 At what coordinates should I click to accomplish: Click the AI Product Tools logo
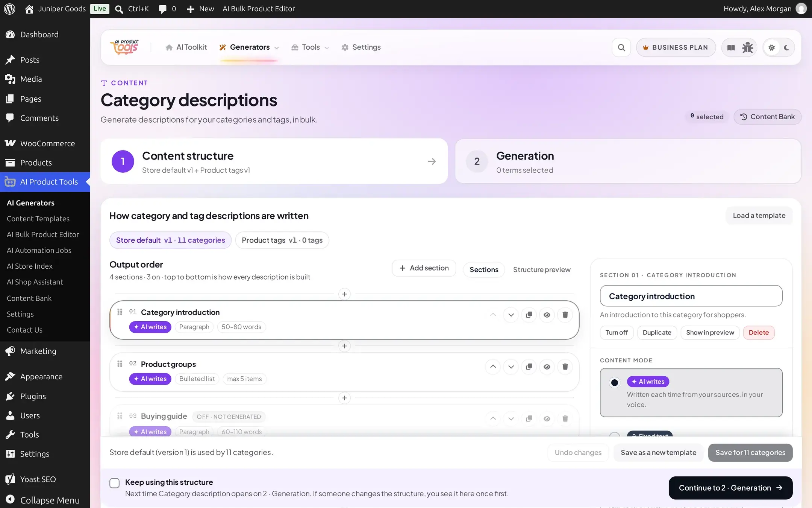[124, 47]
